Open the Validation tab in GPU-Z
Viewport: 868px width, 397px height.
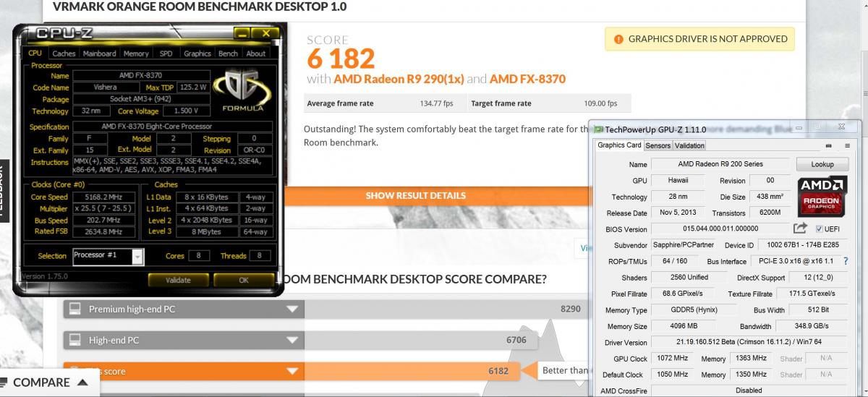689,145
